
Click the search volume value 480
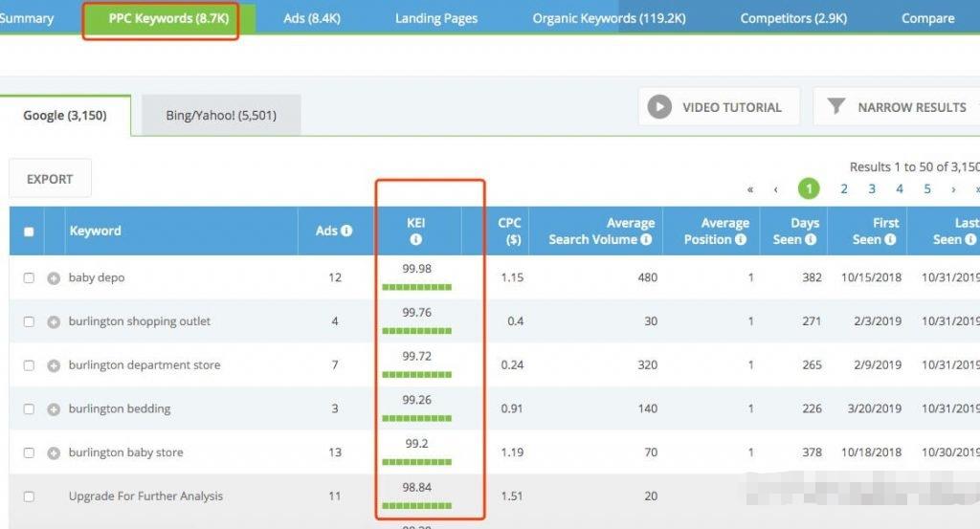click(648, 277)
